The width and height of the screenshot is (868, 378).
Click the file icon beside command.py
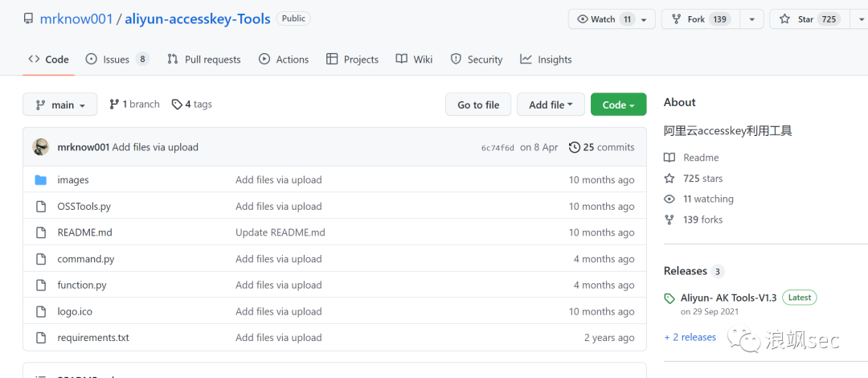click(x=40, y=259)
